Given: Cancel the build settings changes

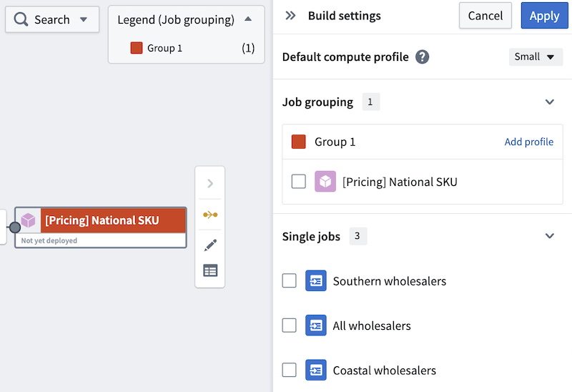Looking at the screenshot, I should [x=485, y=16].
